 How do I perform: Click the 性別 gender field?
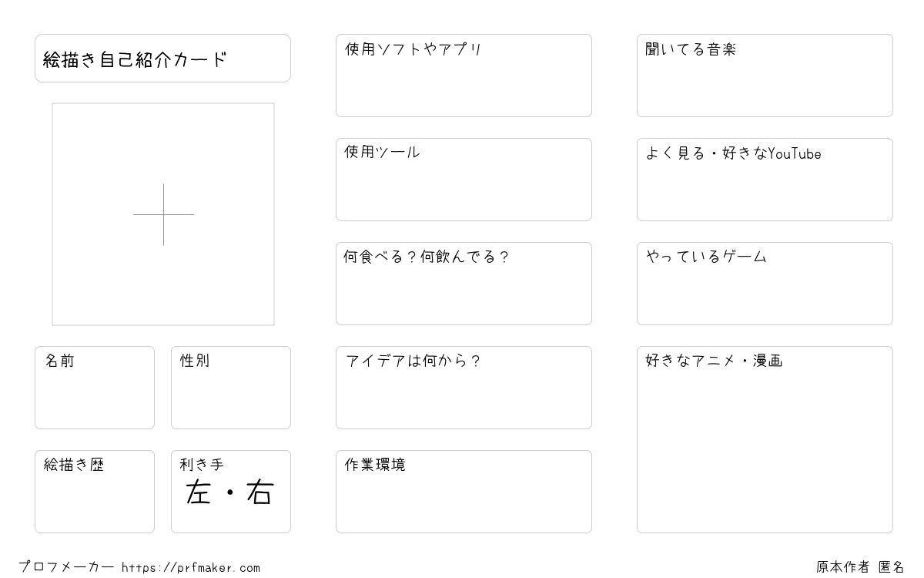click(x=231, y=388)
